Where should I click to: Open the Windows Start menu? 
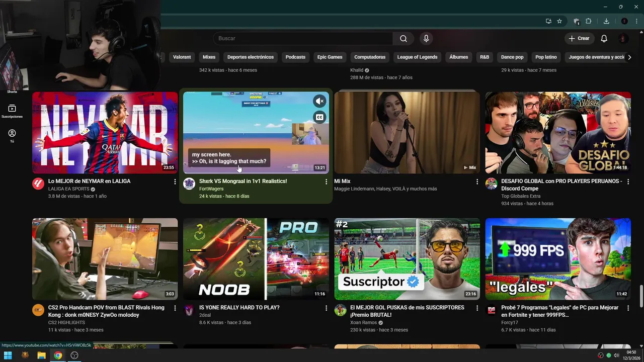(8, 355)
